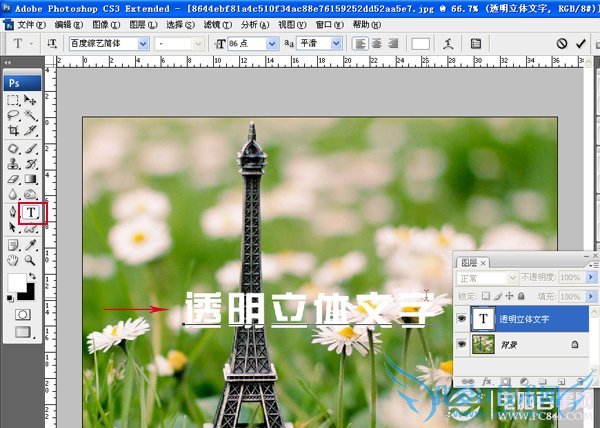Image resolution: width=600 pixels, height=428 pixels.
Task: Click the text color swatch in options bar
Action: pyautogui.click(x=420, y=44)
